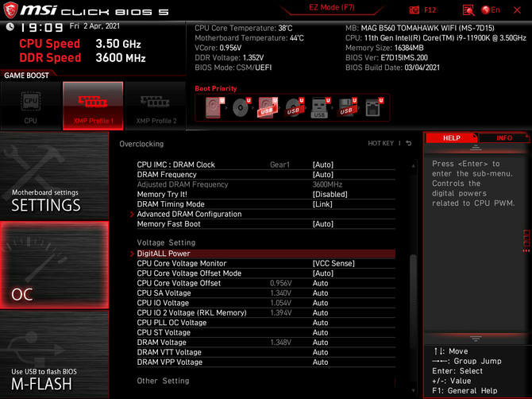Select the USB key boot device icon
This screenshot has height=399, width=532.
tap(320, 107)
